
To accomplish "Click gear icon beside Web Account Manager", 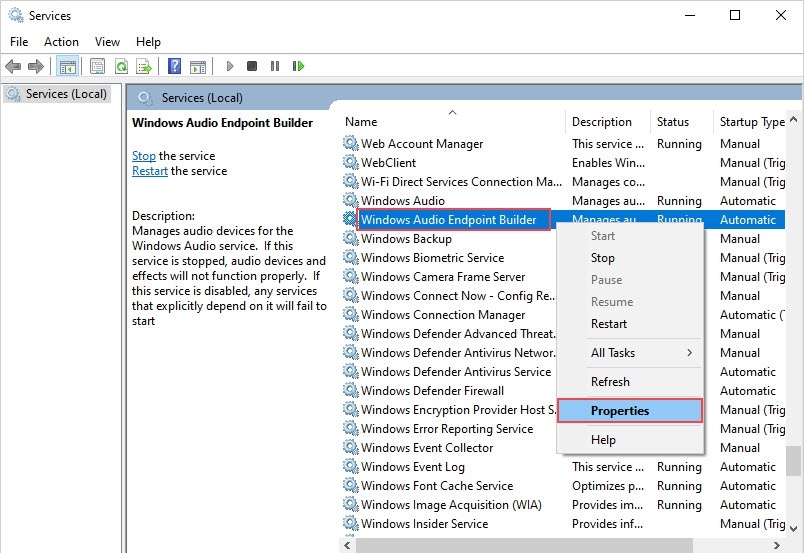I will (351, 143).
